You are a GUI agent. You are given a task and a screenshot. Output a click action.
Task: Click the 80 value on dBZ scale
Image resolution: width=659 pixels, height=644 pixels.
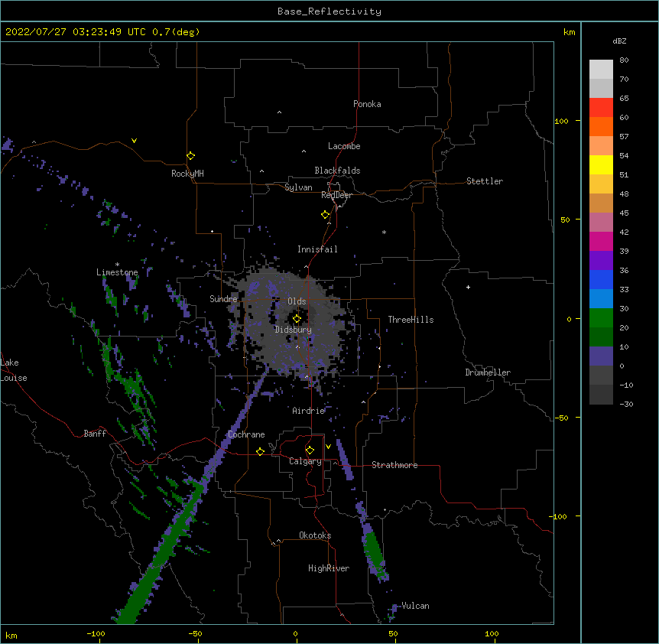pos(624,60)
